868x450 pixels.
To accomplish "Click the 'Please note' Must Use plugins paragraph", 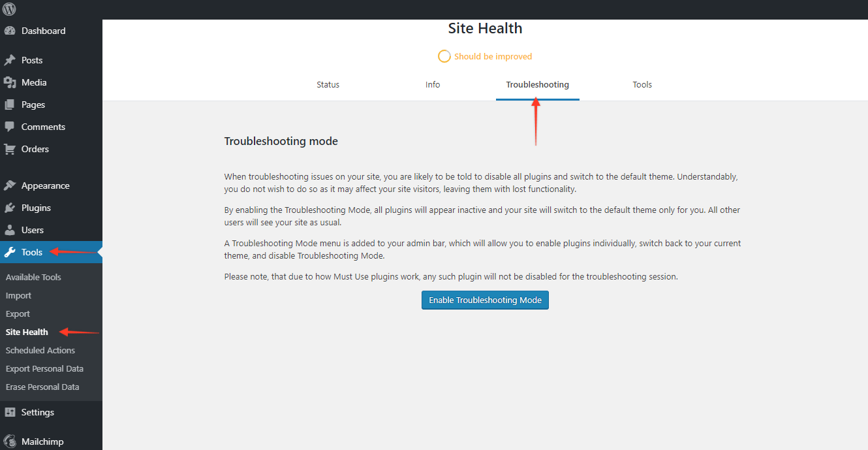I will click(451, 276).
